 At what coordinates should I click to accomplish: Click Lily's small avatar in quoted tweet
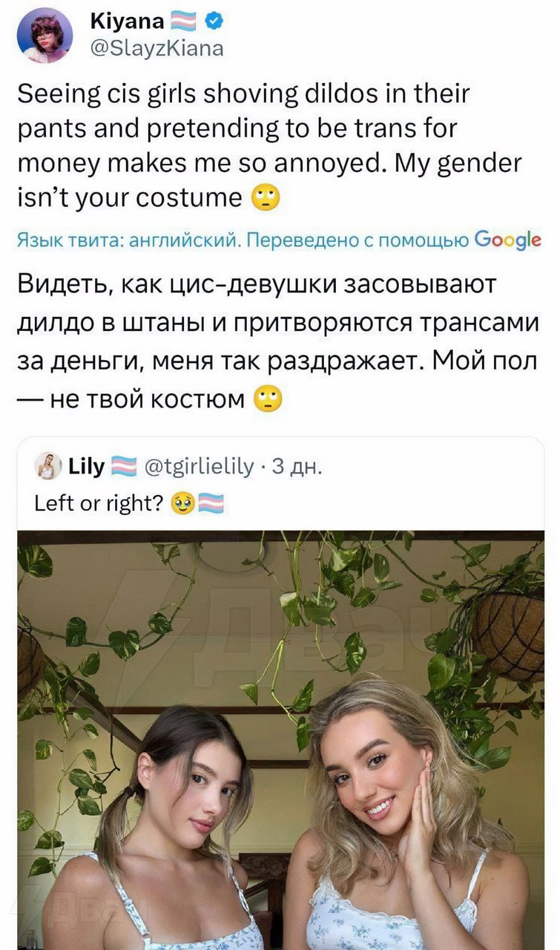(48, 467)
